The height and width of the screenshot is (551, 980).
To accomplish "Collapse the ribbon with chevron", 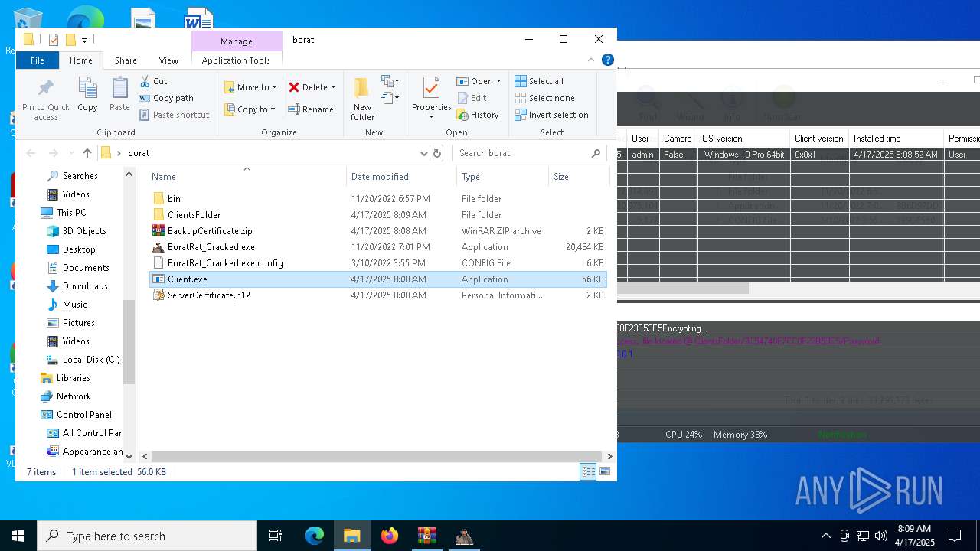I will tap(591, 60).
